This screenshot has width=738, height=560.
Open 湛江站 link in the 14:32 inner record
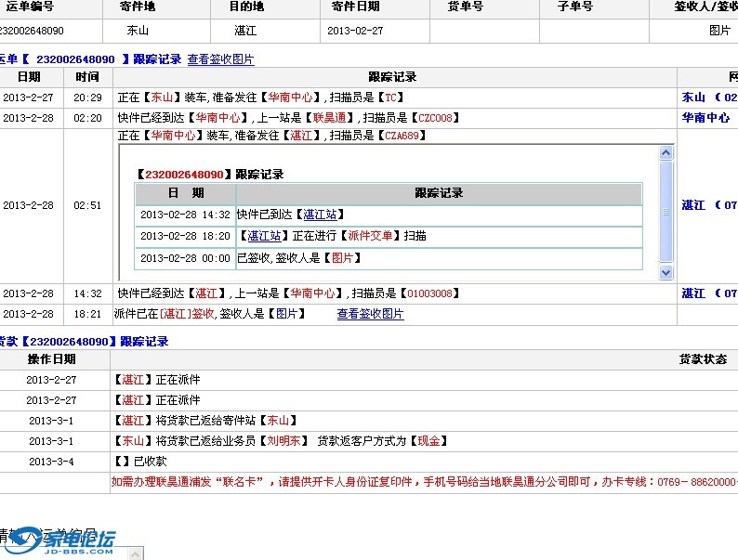[320, 215]
